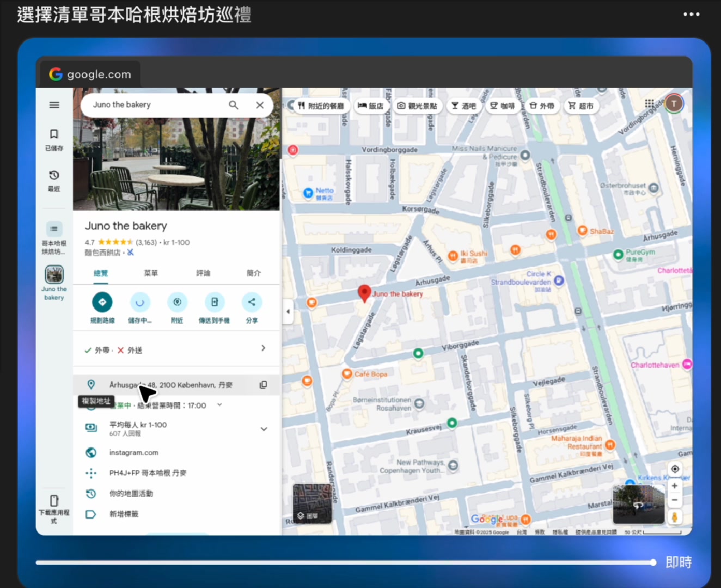Click the Århusgade 48 address row
Image resolution: width=721 pixels, height=588 pixels.
(176, 385)
